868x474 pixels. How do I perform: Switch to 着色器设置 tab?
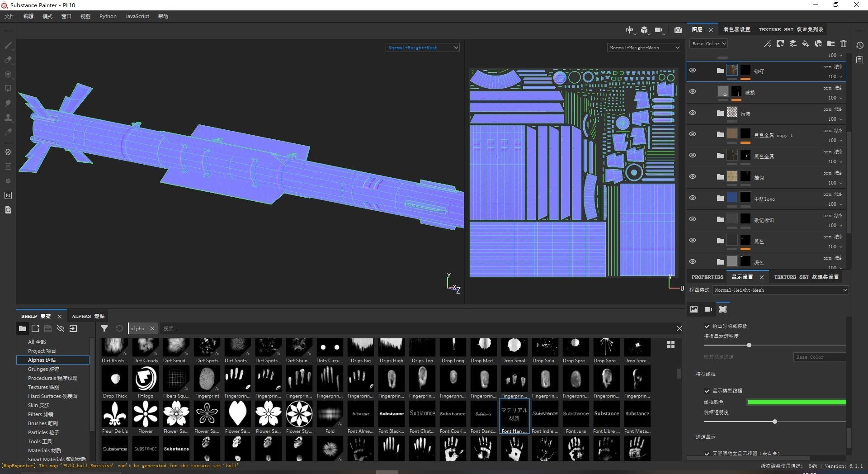point(736,29)
